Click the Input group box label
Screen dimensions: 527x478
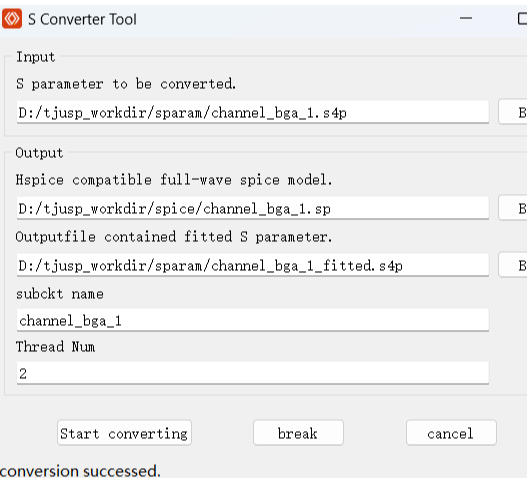(36, 57)
